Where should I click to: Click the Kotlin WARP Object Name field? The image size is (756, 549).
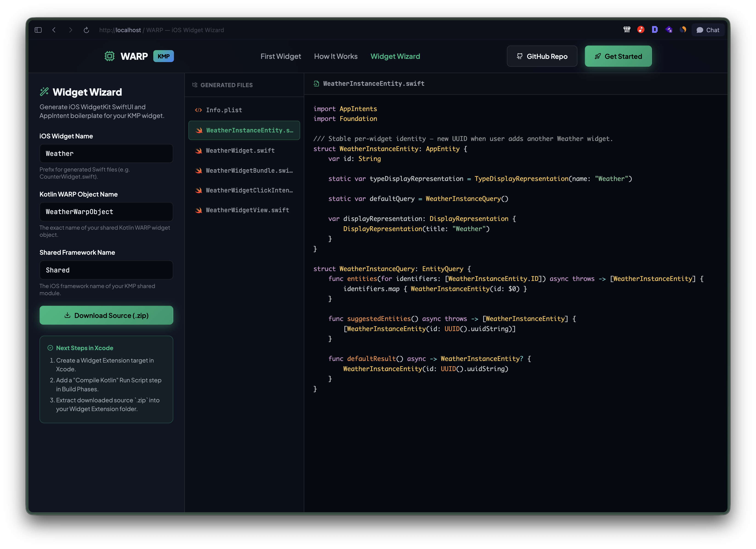click(x=106, y=212)
